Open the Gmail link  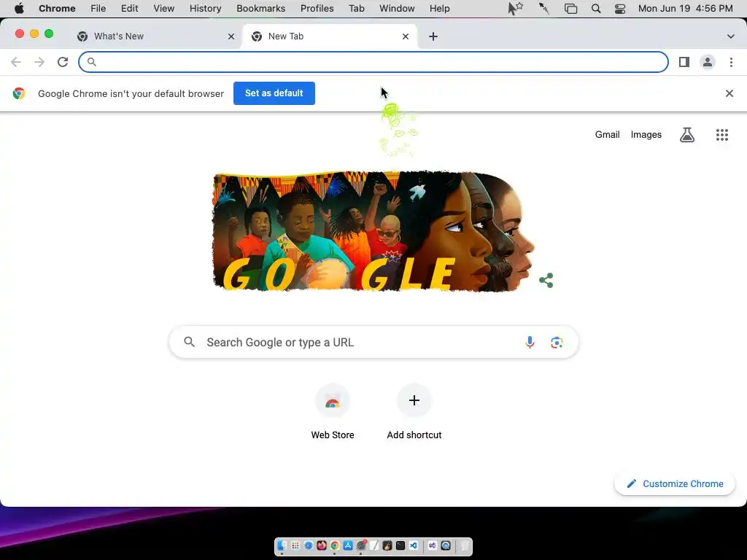(x=607, y=135)
